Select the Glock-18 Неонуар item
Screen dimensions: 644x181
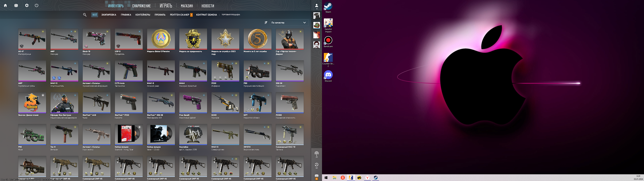click(x=96, y=42)
